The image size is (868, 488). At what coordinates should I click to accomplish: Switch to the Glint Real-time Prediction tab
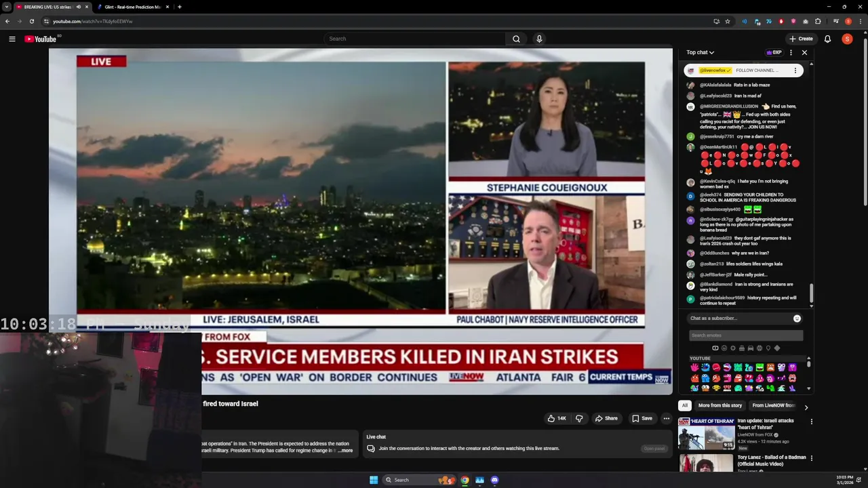(x=132, y=7)
